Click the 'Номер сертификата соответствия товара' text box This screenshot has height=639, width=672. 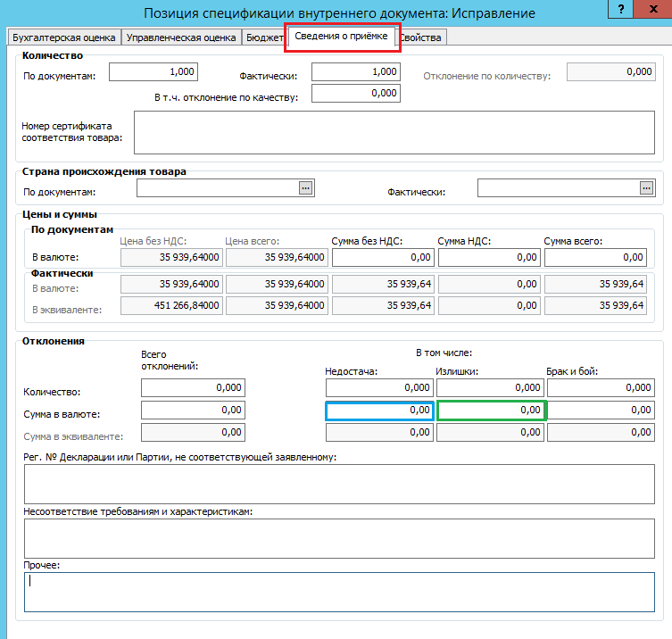point(394,132)
